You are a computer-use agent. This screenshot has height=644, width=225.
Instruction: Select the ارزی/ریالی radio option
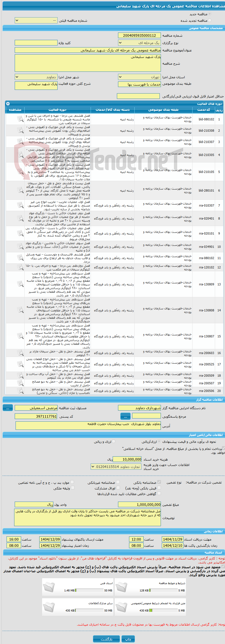pos(159,441)
